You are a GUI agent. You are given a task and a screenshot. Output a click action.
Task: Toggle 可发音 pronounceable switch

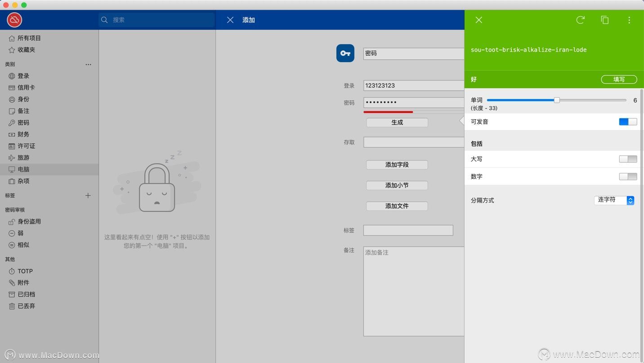(628, 122)
